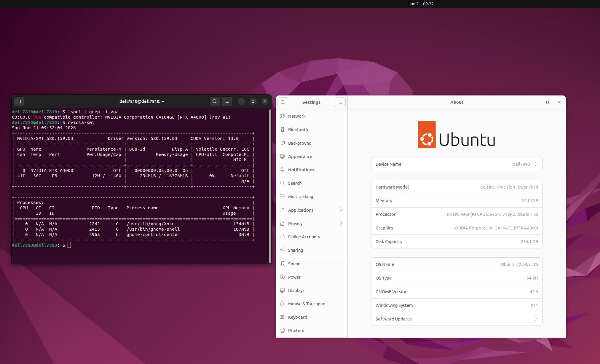Viewport: 600px width, 364px height.
Task: Expand the Privacy section chevron
Action: point(341,223)
